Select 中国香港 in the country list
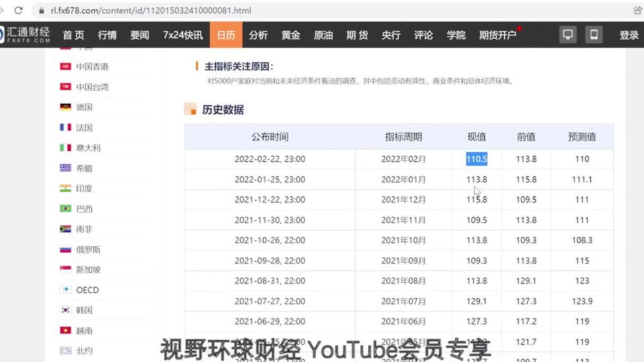Image resolution: width=644 pixels, height=362 pixels. [x=93, y=66]
